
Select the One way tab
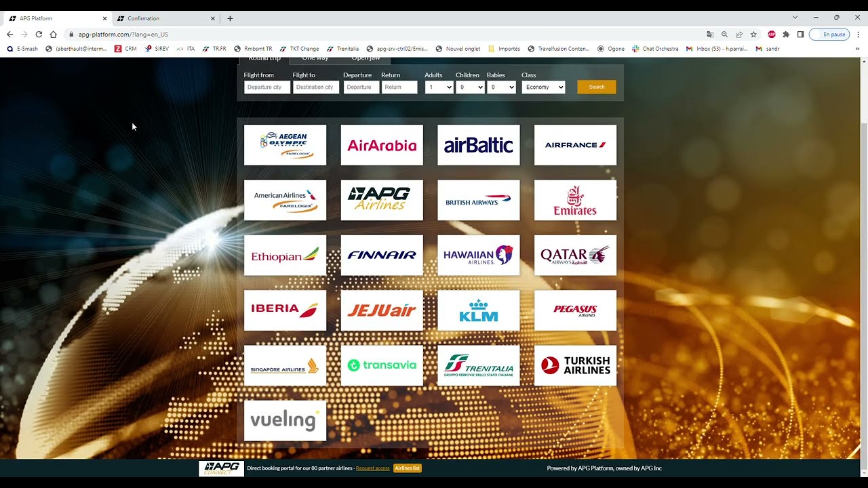[x=315, y=60]
